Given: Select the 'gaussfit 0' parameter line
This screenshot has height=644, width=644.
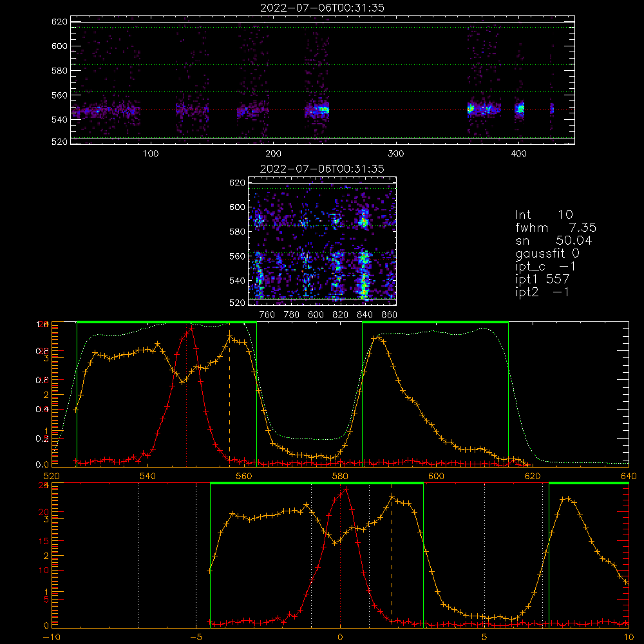Looking at the screenshot, I should coord(547,253).
